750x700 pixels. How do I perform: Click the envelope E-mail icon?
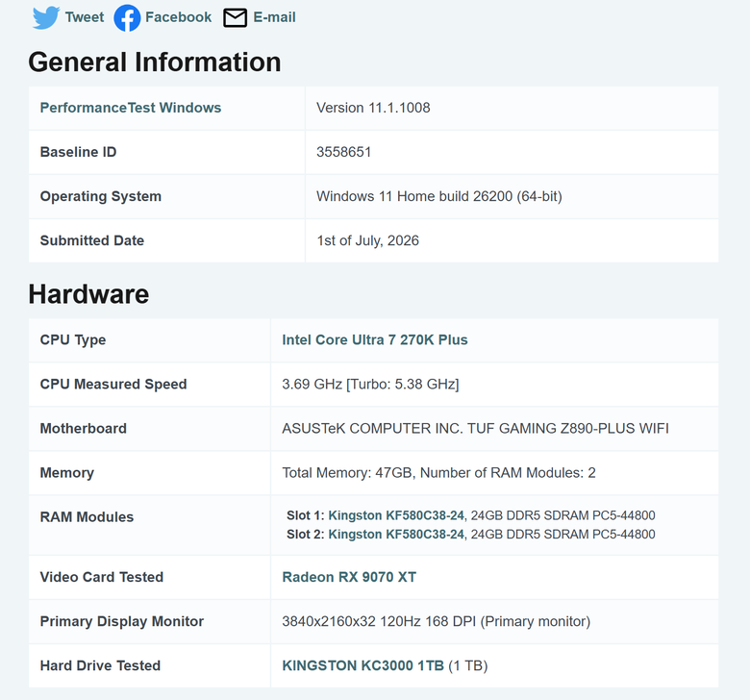[235, 17]
